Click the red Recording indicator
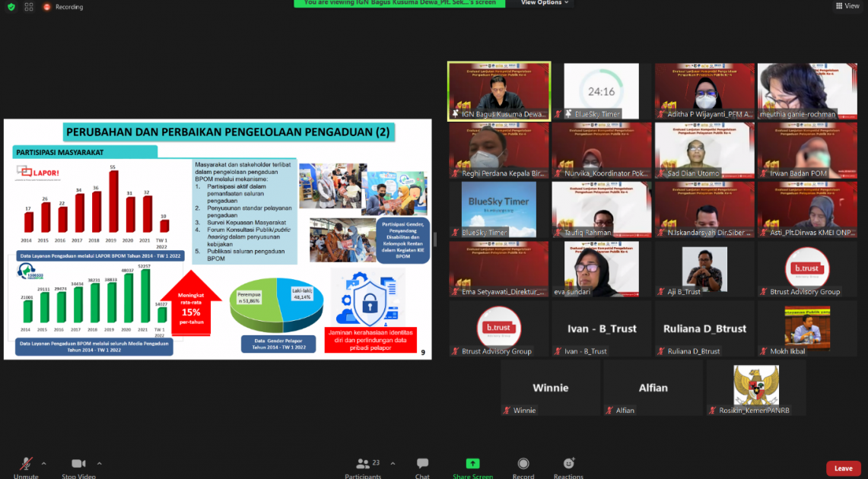 (64, 7)
